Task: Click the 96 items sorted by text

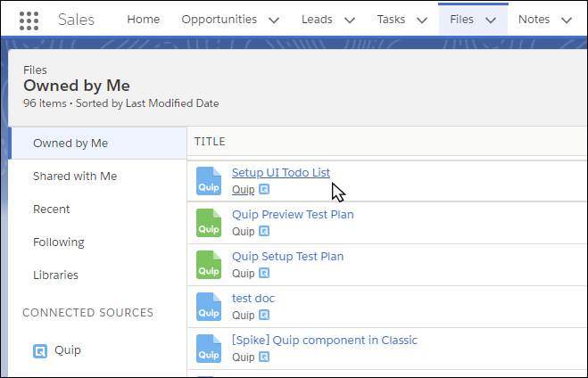Action: [x=121, y=103]
